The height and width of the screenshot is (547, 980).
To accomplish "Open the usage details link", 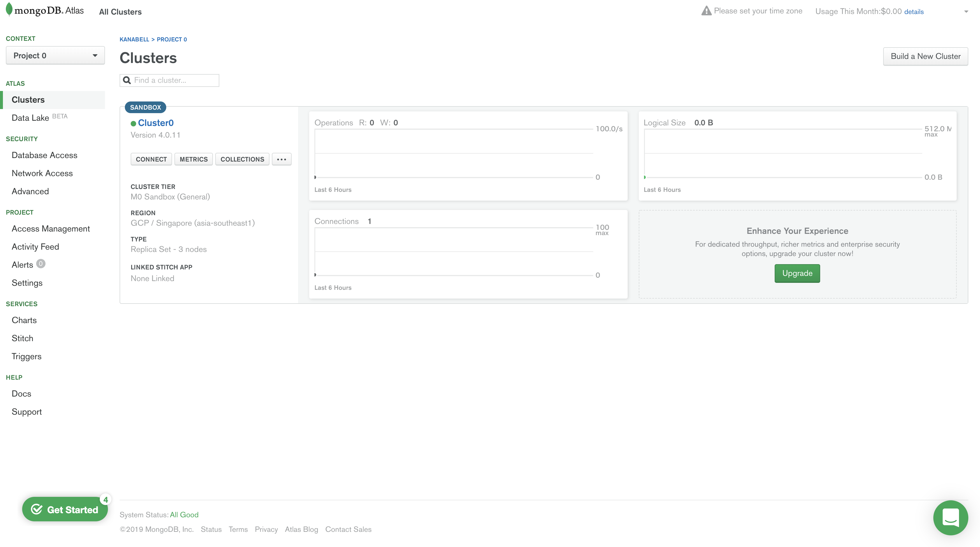I will [914, 12].
